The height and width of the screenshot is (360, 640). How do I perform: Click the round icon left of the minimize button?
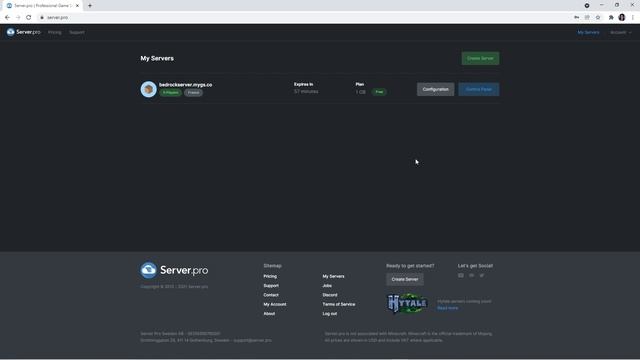pyautogui.click(x=587, y=6)
